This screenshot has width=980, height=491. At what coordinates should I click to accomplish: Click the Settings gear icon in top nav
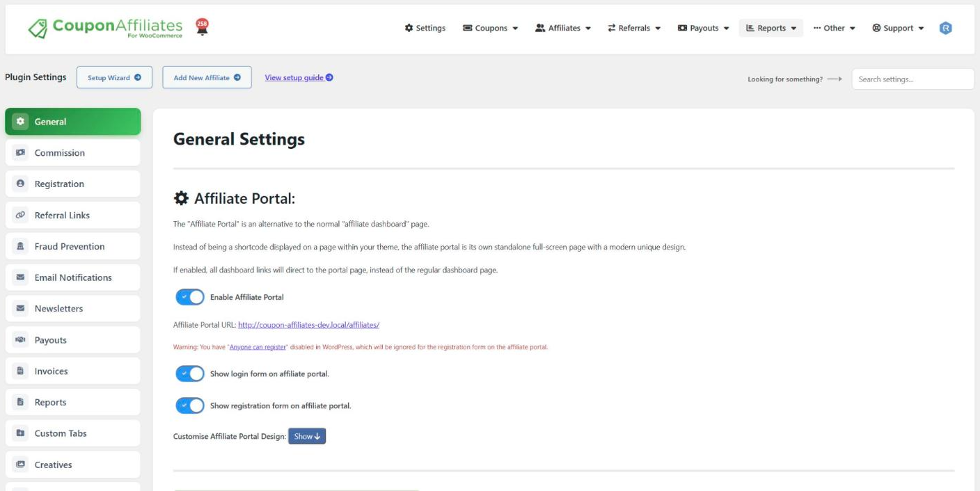[x=409, y=28]
